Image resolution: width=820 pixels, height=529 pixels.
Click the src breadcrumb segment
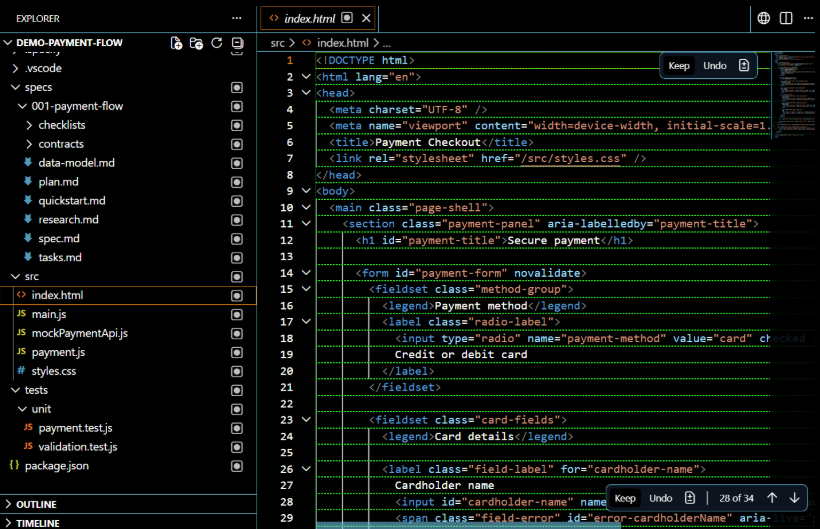[x=278, y=43]
